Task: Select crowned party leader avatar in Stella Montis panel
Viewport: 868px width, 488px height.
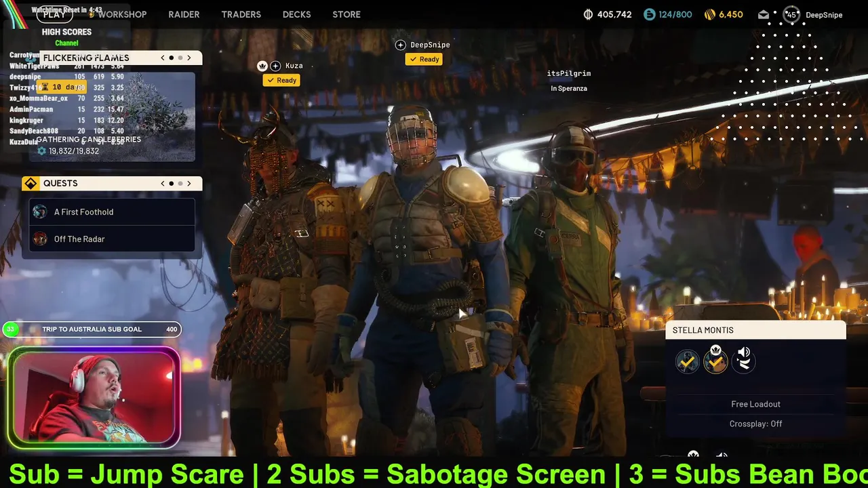Action: click(x=715, y=361)
